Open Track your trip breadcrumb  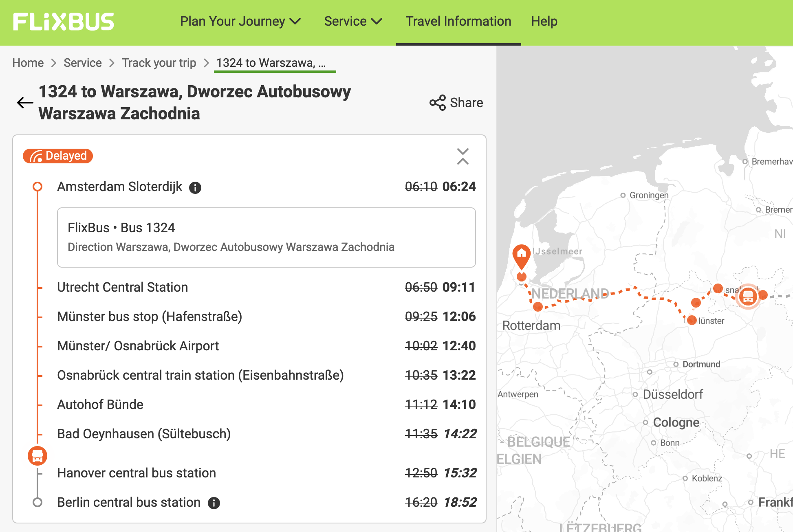(x=159, y=63)
